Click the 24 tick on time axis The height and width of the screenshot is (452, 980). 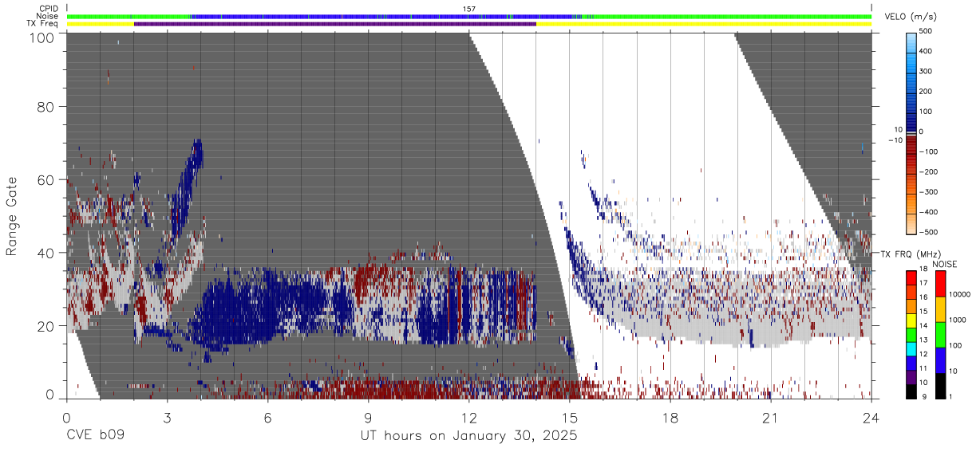tap(871, 418)
